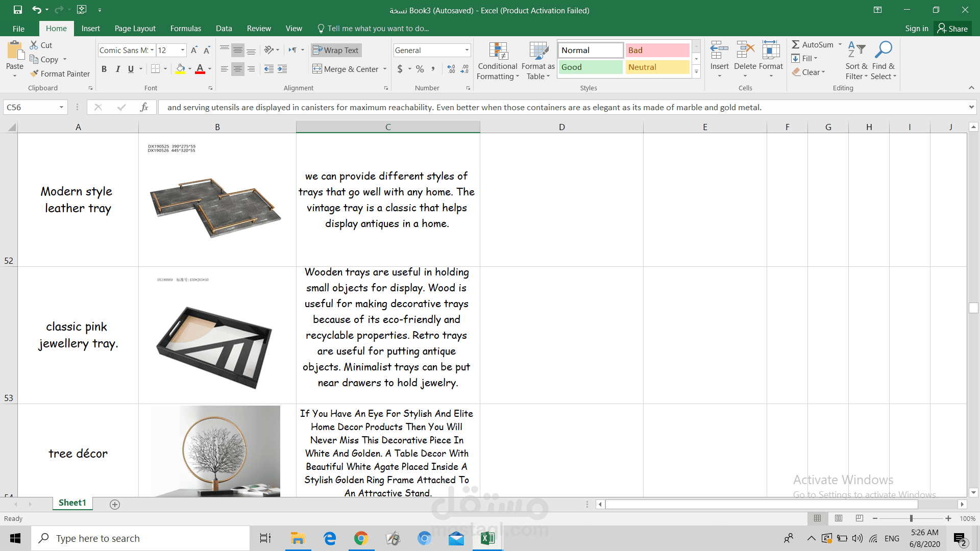Click the Insert Function fx icon
This screenshot has height=551, width=980.
(144, 107)
